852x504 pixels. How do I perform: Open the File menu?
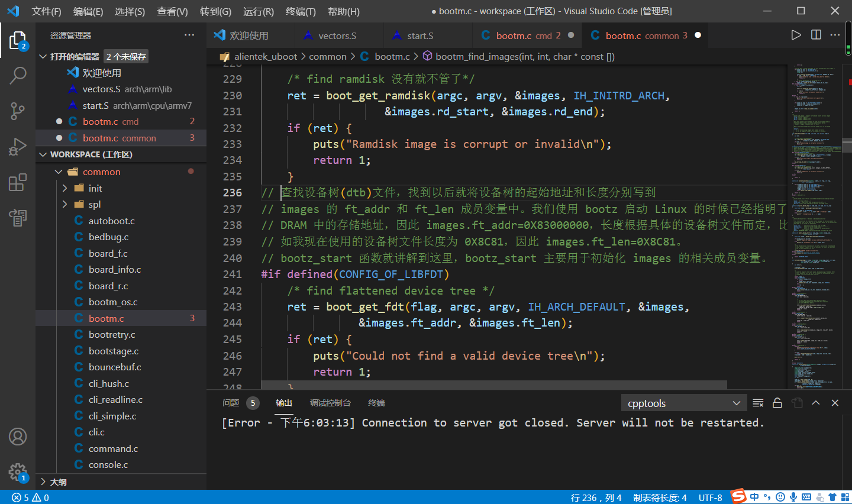[46, 11]
